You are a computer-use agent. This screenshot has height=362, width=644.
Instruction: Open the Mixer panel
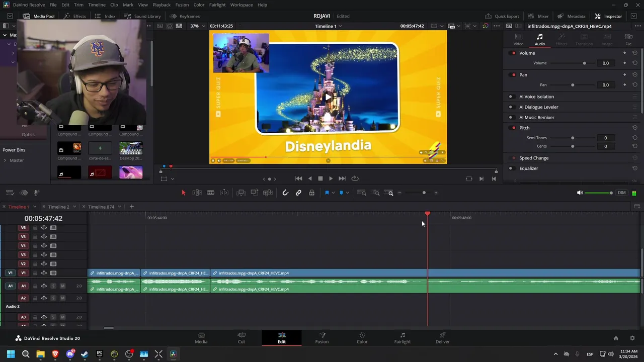(538, 16)
